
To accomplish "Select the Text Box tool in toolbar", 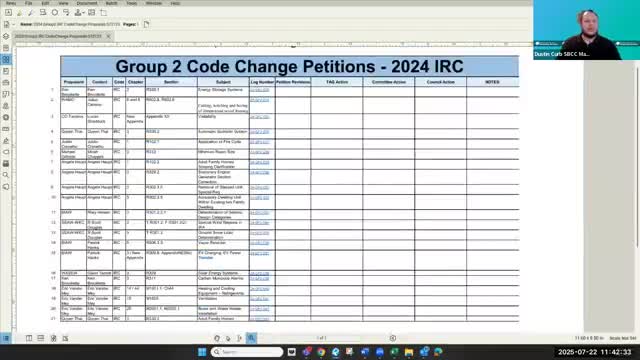I will click(x=8, y=13).
